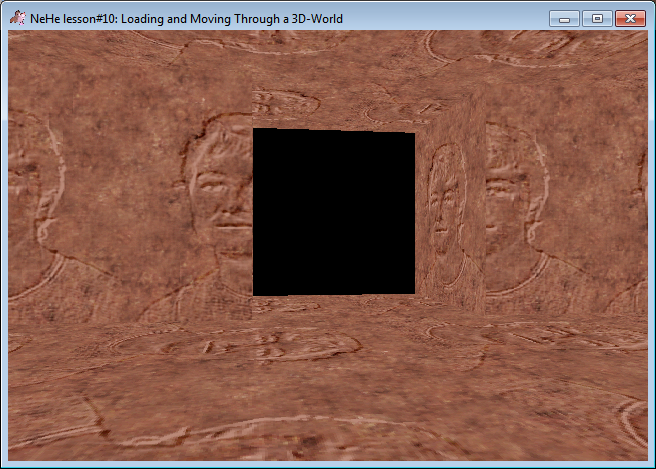Click the empty title bar area before Minimize
The height and width of the screenshot is (469, 656).
tap(450, 18)
